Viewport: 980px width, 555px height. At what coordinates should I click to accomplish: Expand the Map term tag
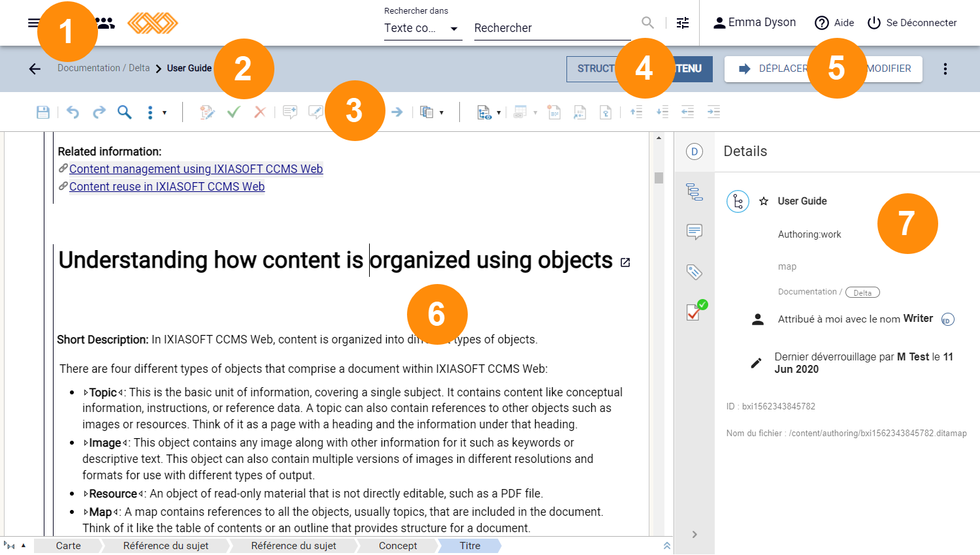coord(86,513)
